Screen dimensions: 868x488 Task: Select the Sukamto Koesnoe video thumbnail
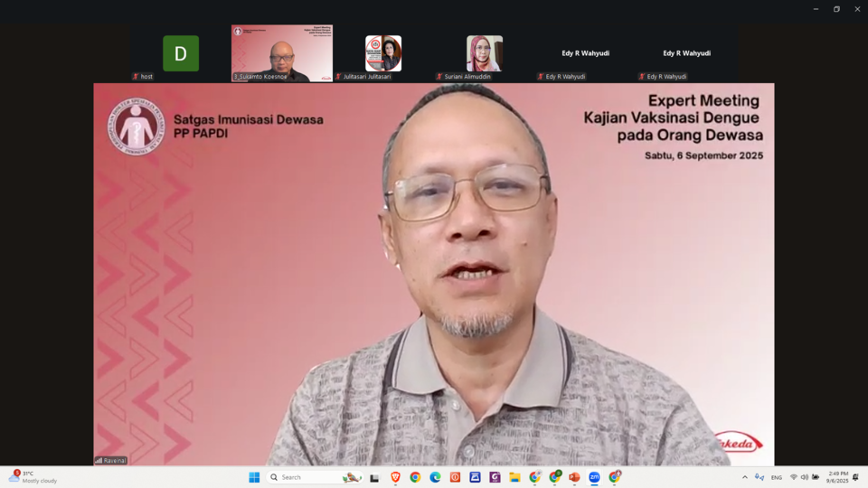[x=282, y=53]
